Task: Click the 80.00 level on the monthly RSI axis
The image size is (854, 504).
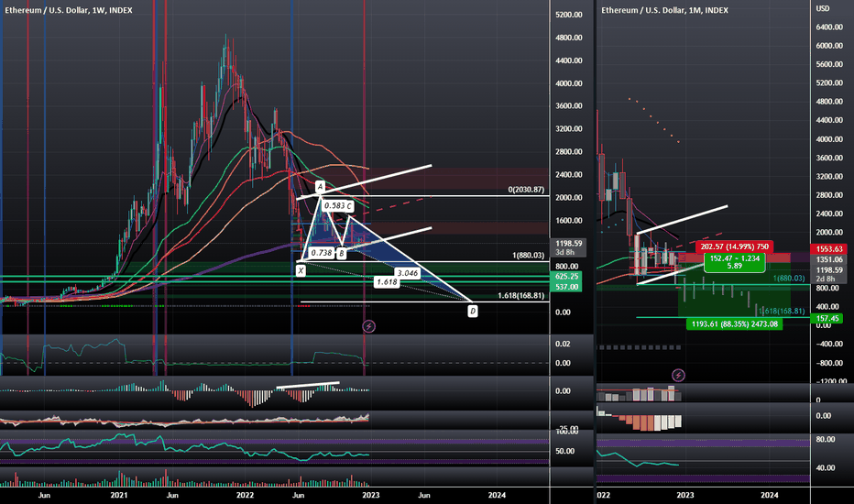Action: tap(824, 439)
